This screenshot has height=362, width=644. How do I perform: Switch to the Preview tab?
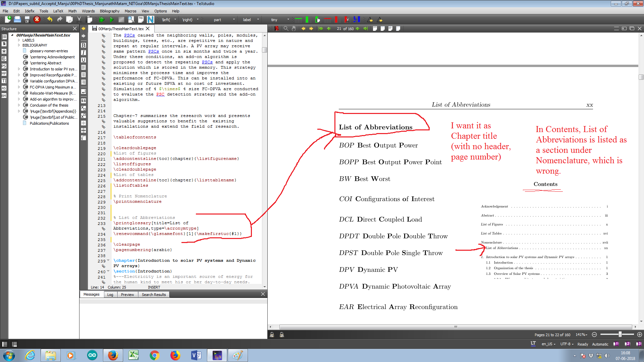(127, 295)
